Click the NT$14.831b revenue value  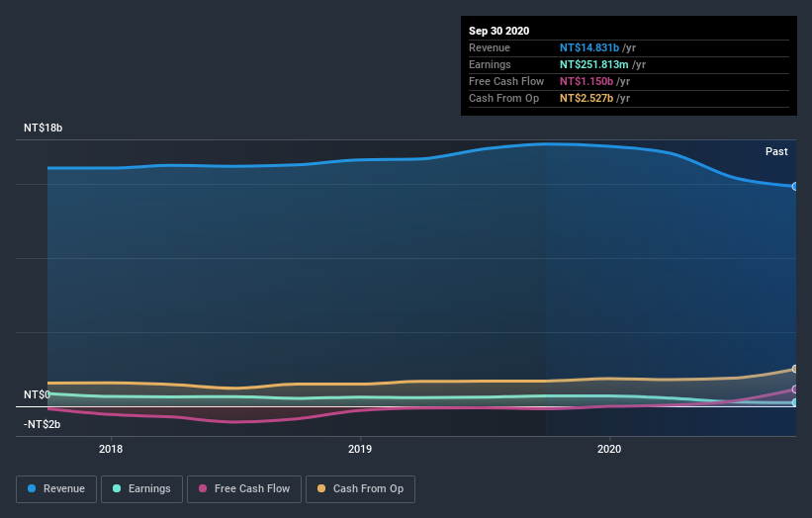(x=589, y=47)
